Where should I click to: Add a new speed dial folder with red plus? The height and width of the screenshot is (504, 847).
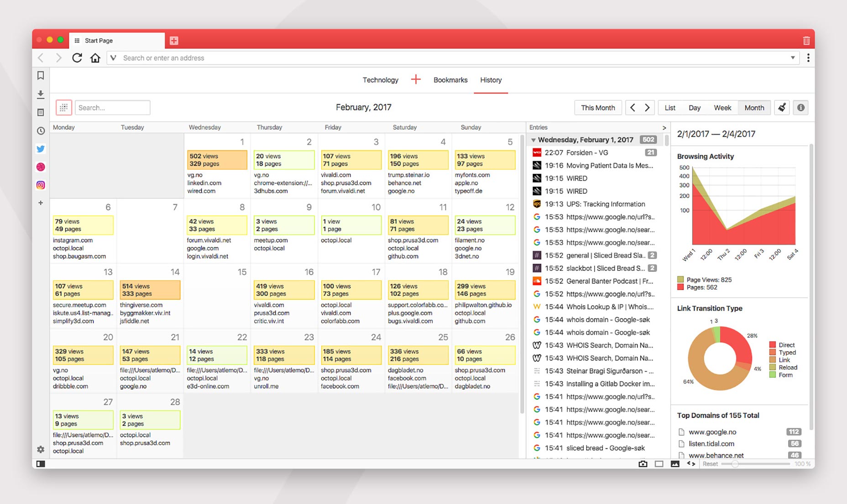pos(416,80)
